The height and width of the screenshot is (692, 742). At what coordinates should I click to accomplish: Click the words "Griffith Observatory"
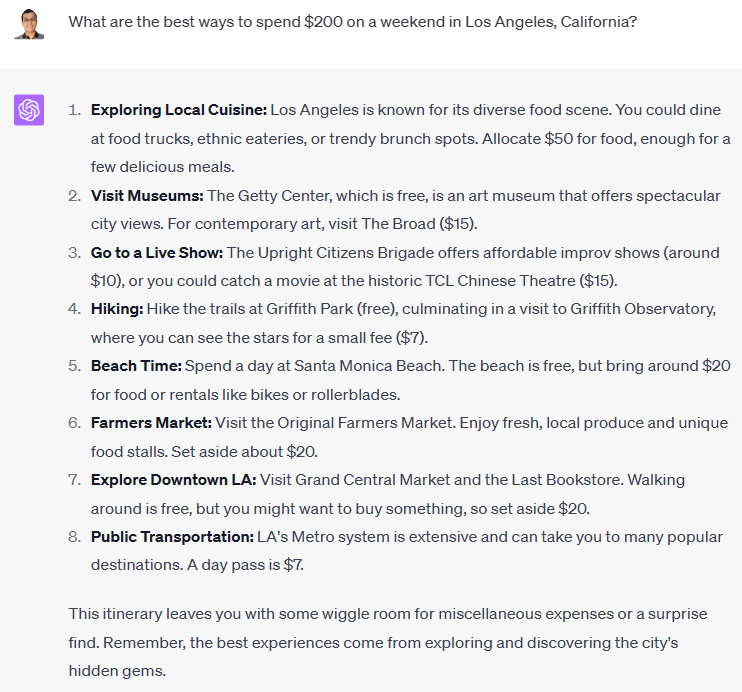[643, 309]
